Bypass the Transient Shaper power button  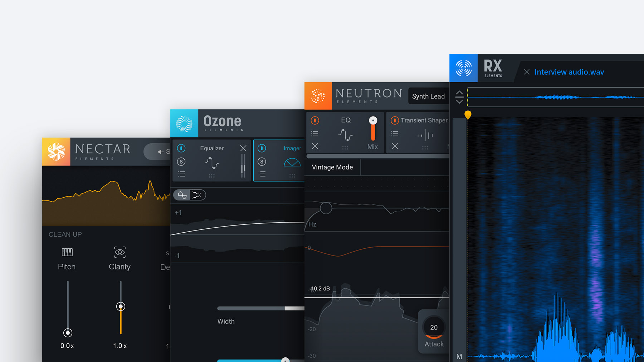pyautogui.click(x=395, y=120)
